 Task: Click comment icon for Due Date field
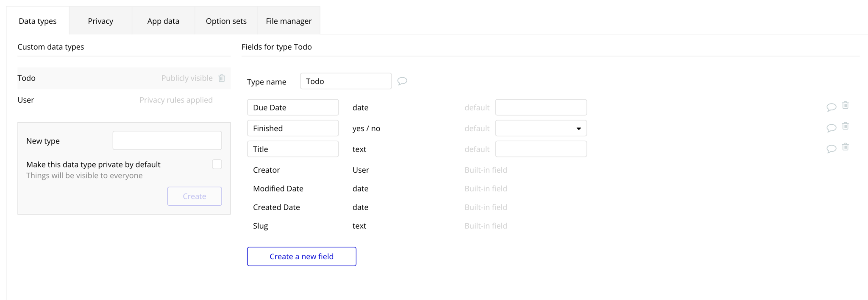[x=831, y=107]
